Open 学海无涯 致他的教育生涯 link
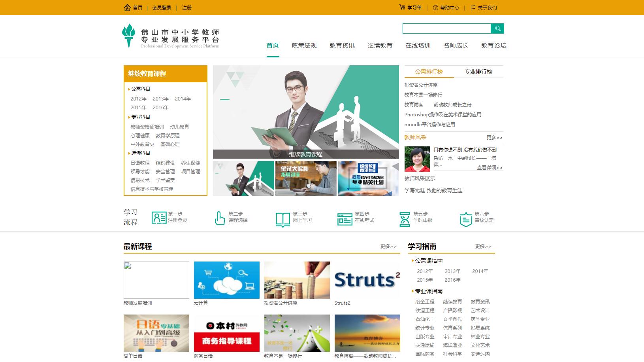Screen dimensions: 644x362 (433, 191)
